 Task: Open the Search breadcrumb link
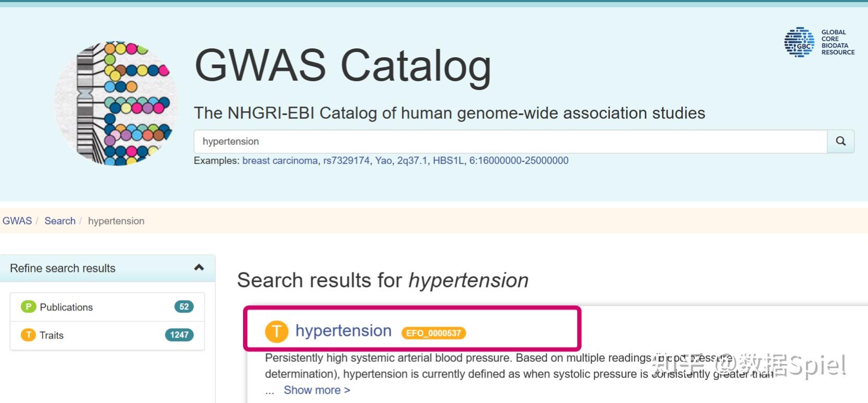tap(60, 220)
